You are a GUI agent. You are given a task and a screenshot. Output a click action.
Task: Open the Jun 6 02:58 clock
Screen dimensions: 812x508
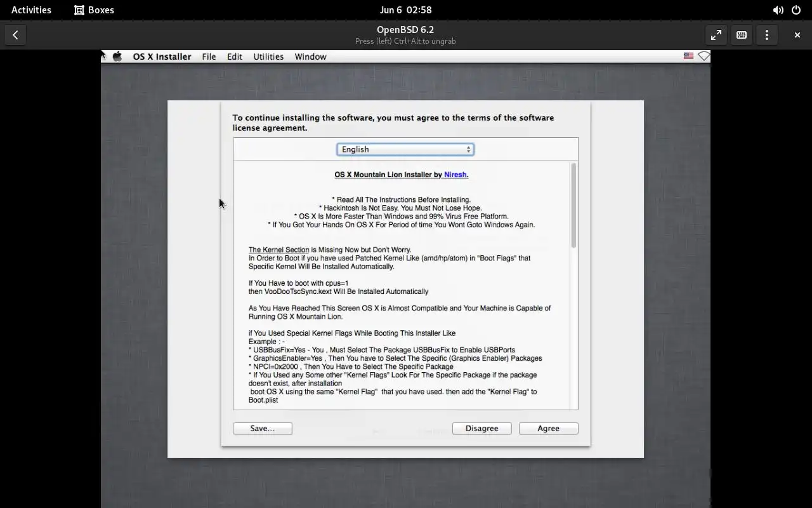(405, 10)
